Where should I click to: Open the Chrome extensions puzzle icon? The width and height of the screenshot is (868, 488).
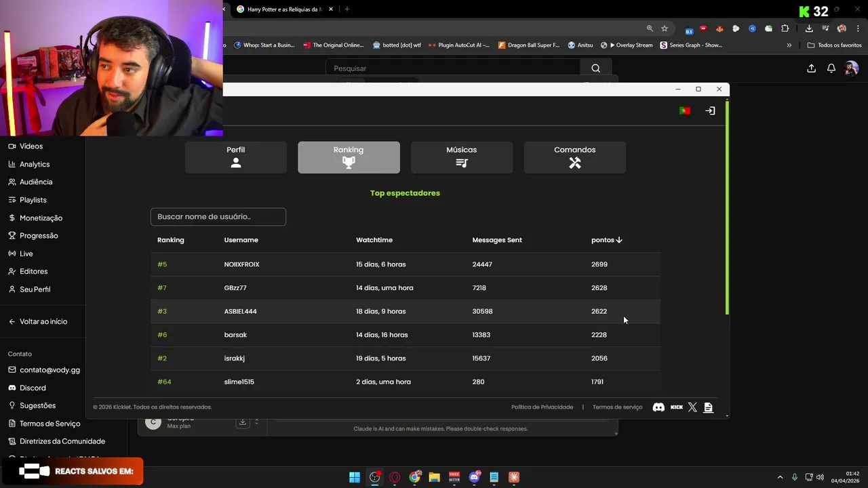[785, 28]
